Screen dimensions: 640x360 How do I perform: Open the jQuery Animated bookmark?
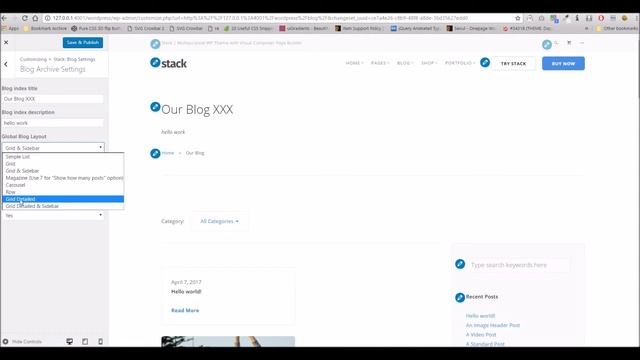(415, 29)
